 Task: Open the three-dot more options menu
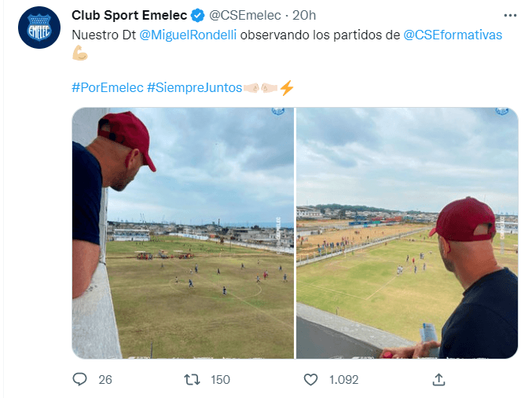coord(511,14)
